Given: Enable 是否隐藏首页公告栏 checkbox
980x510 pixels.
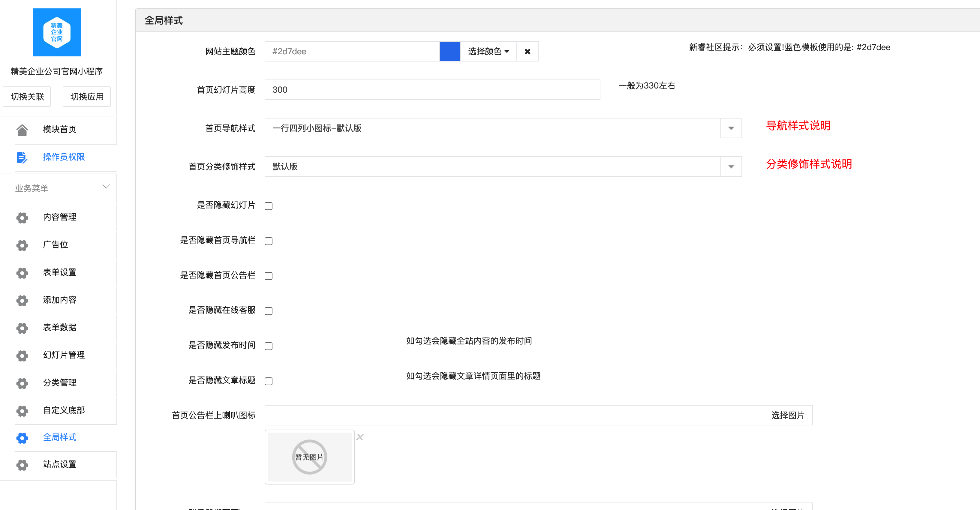Looking at the screenshot, I should (269, 276).
